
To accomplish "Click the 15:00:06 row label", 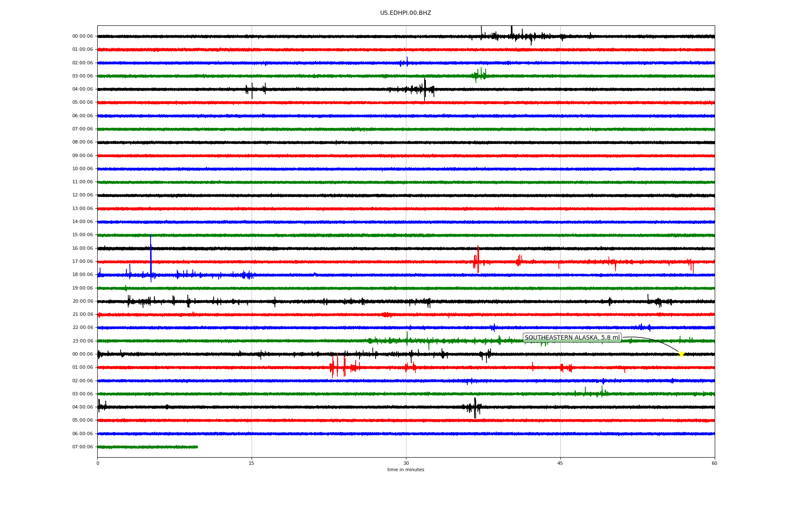I will (82, 235).
